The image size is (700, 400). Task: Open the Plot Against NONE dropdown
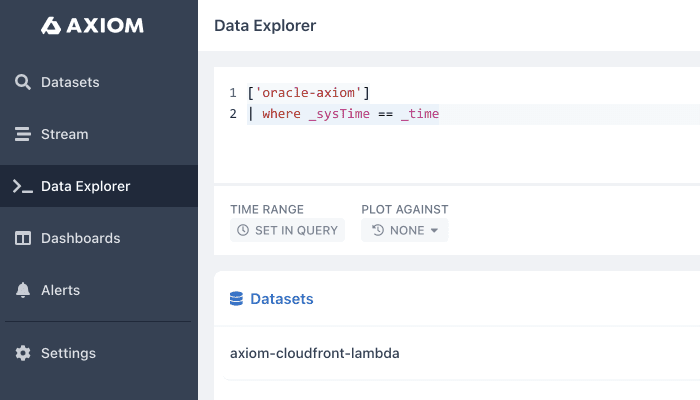[405, 231]
